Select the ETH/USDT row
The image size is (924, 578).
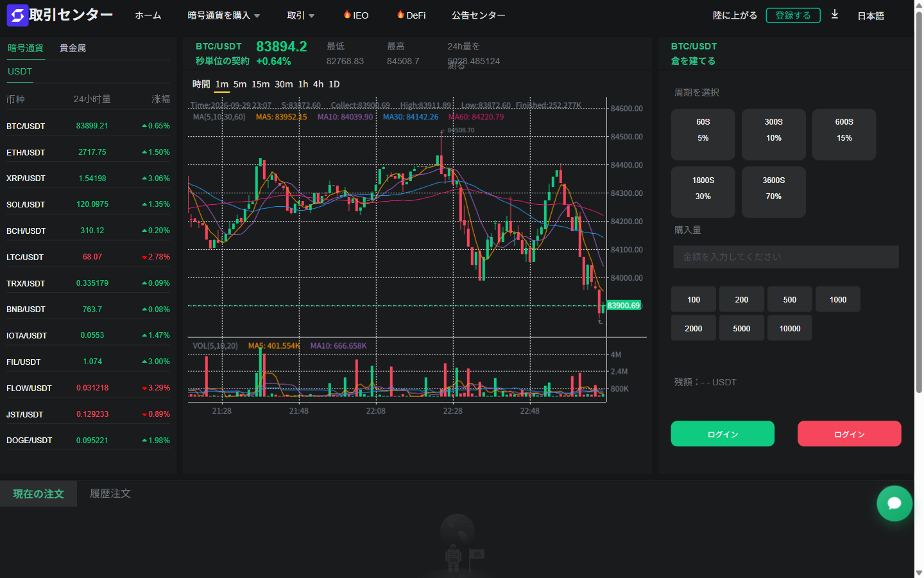88,152
